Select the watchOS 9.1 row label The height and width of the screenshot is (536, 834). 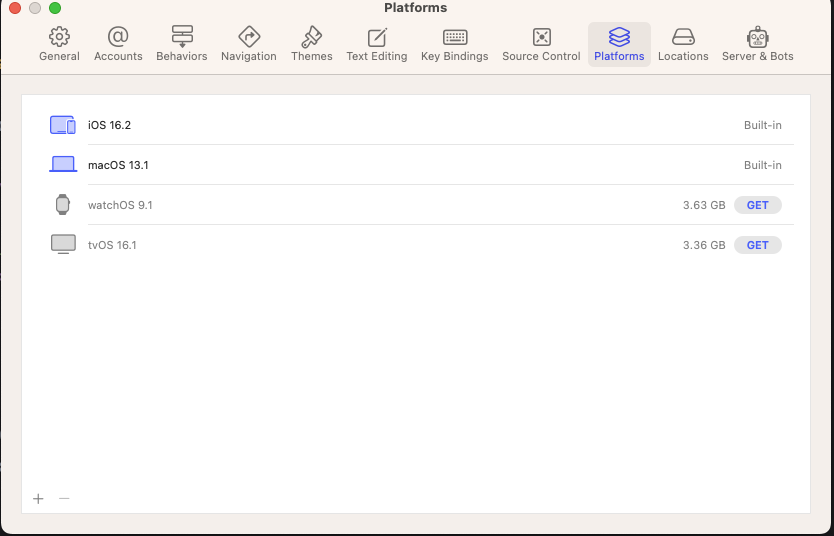tap(120, 205)
